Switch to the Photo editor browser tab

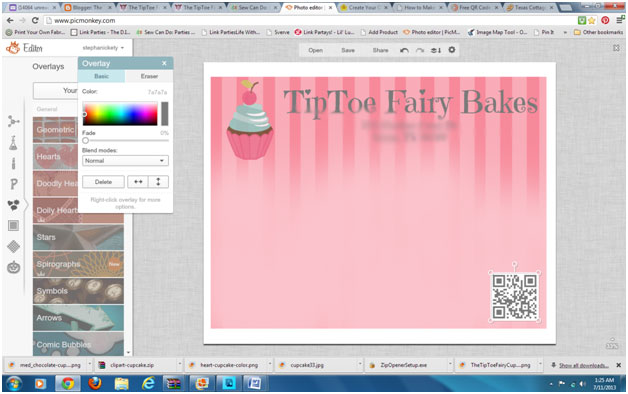click(307, 8)
